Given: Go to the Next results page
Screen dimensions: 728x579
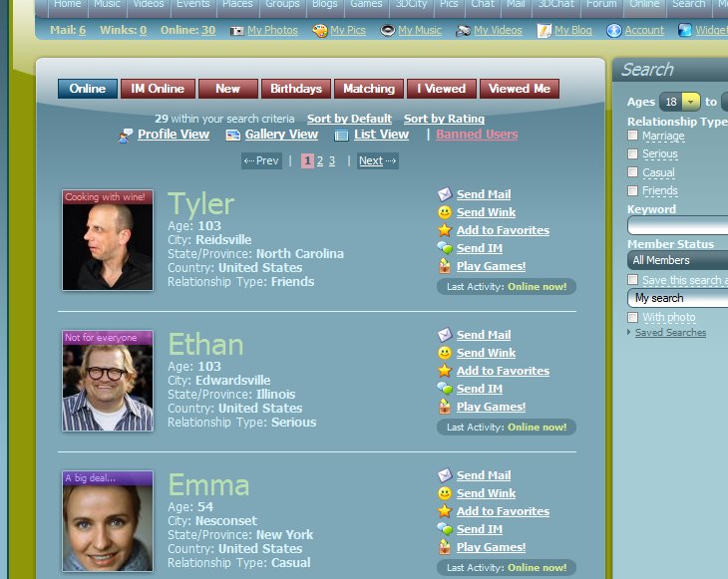Looking at the screenshot, I should point(377,160).
